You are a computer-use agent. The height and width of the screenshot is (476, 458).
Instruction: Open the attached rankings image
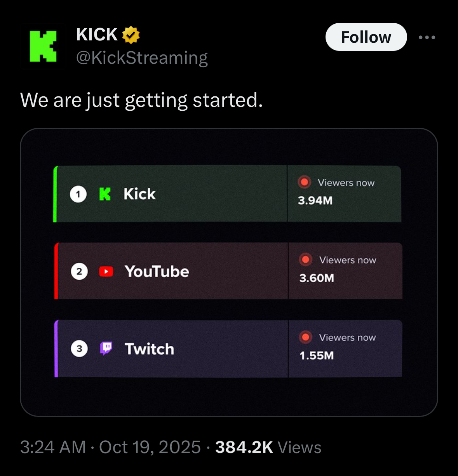(x=229, y=396)
